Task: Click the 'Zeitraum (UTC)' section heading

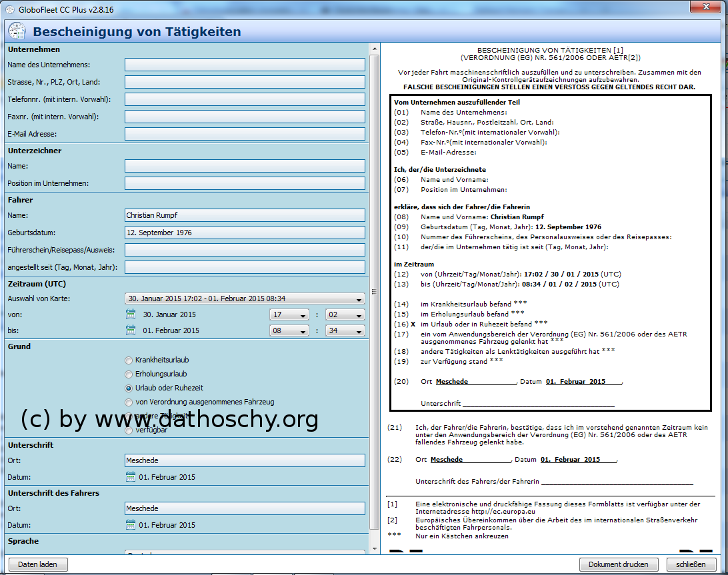Action: point(37,284)
